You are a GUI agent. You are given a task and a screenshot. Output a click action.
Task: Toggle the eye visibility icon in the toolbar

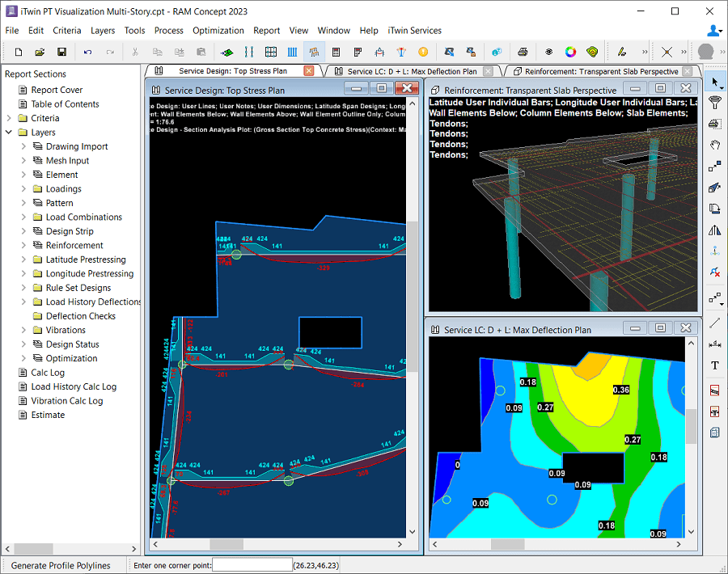(547, 50)
